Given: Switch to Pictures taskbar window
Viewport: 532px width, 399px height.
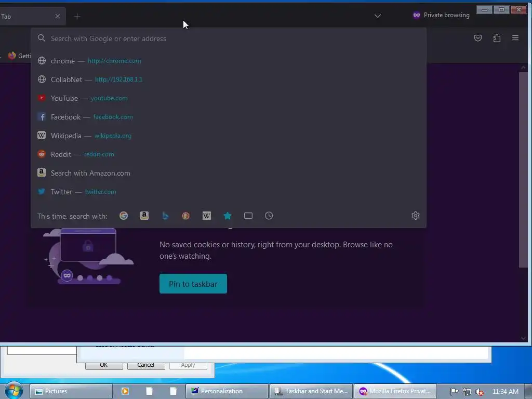Looking at the screenshot, I should (x=71, y=391).
